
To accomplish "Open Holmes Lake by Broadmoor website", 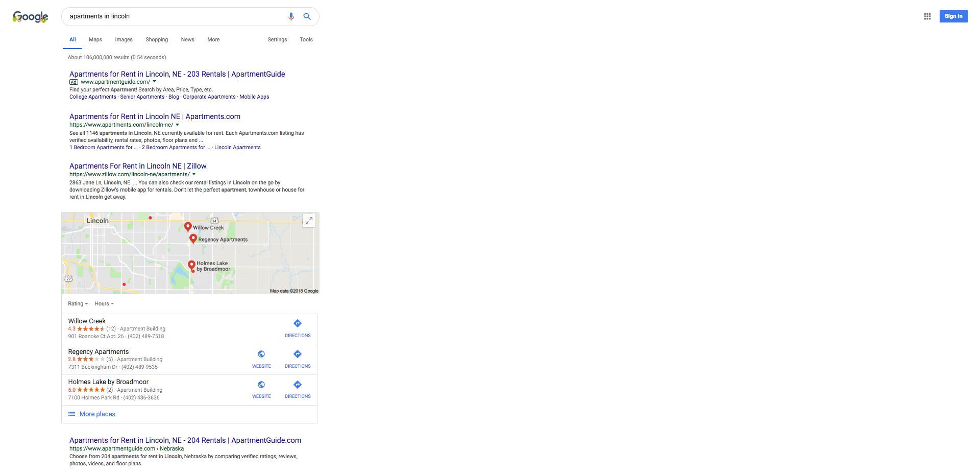I will 261,389.
